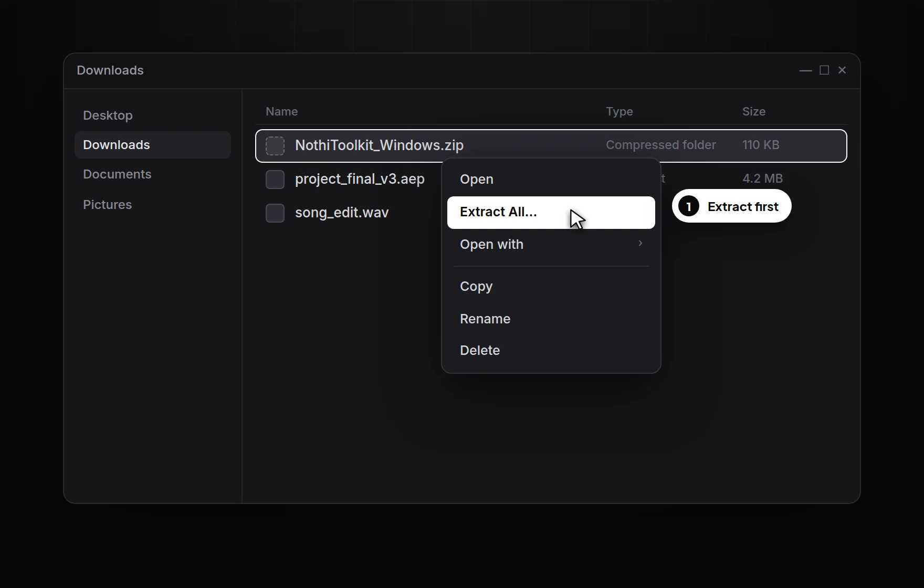Choose Delete in the context menu

(551, 350)
